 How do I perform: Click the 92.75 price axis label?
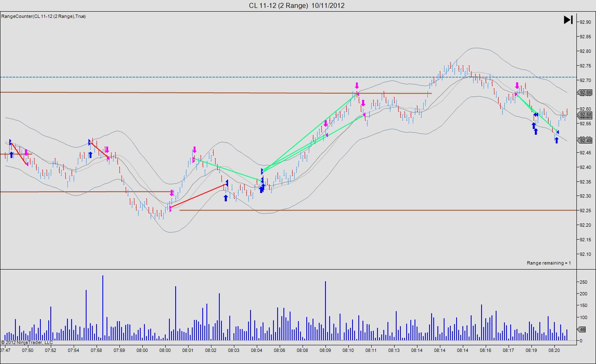pyautogui.click(x=586, y=66)
